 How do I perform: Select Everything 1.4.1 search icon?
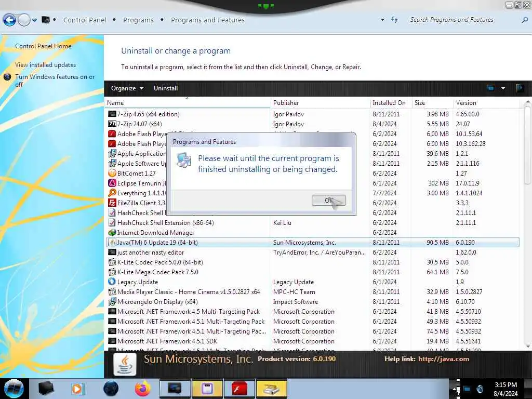[x=112, y=193]
